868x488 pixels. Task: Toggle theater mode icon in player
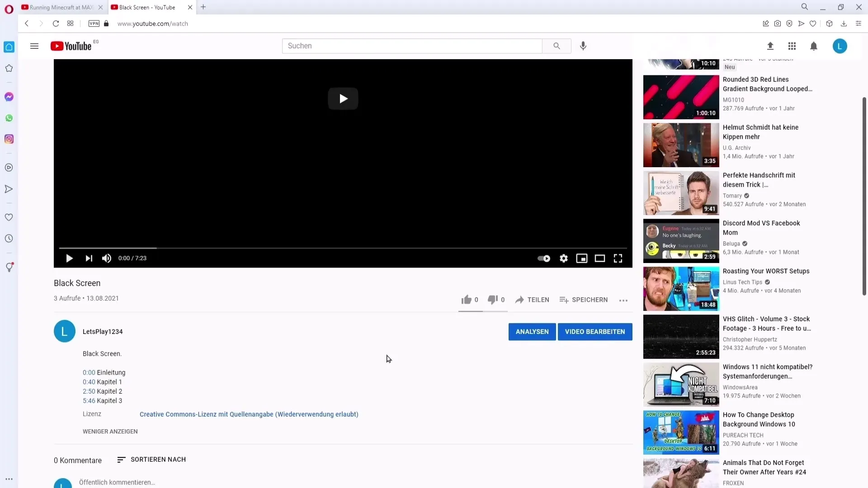point(600,258)
